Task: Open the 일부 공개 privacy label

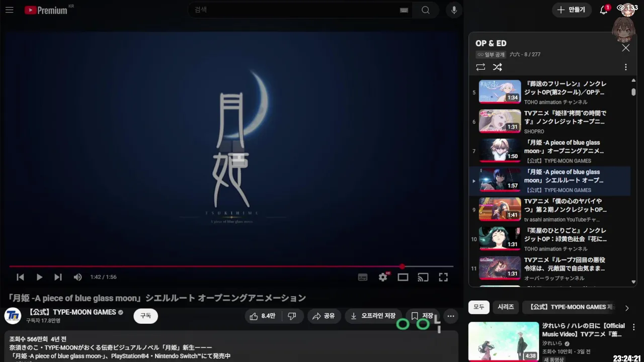Action: click(490, 54)
